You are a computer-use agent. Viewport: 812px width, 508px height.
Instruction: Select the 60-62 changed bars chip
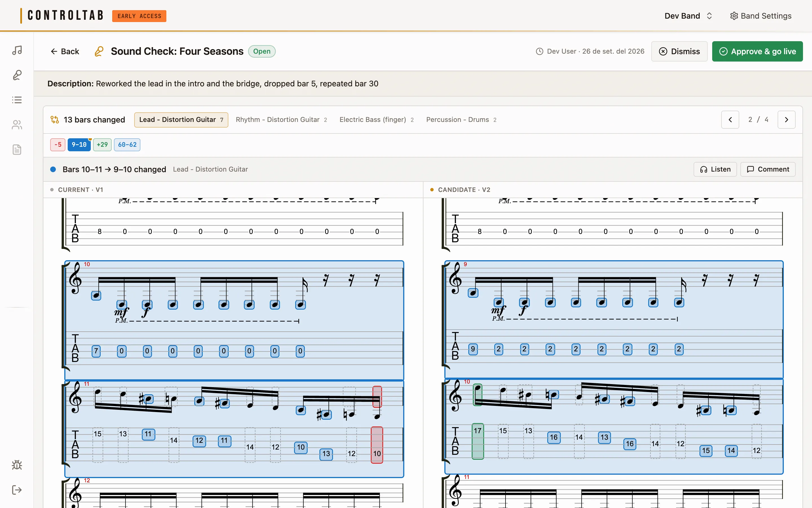(127, 144)
